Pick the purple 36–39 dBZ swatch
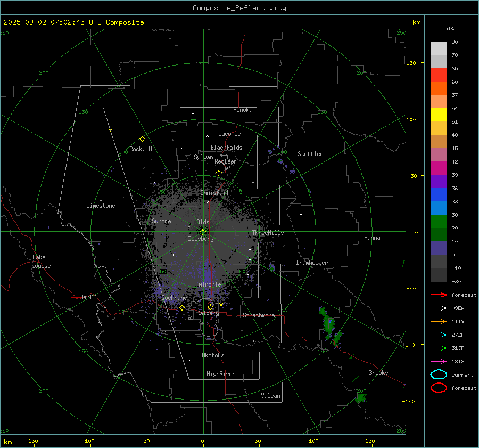479x448 pixels. click(x=439, y=181)
